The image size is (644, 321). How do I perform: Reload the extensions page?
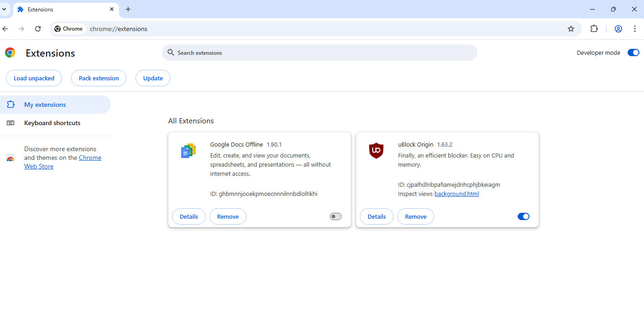coord(38,29)
